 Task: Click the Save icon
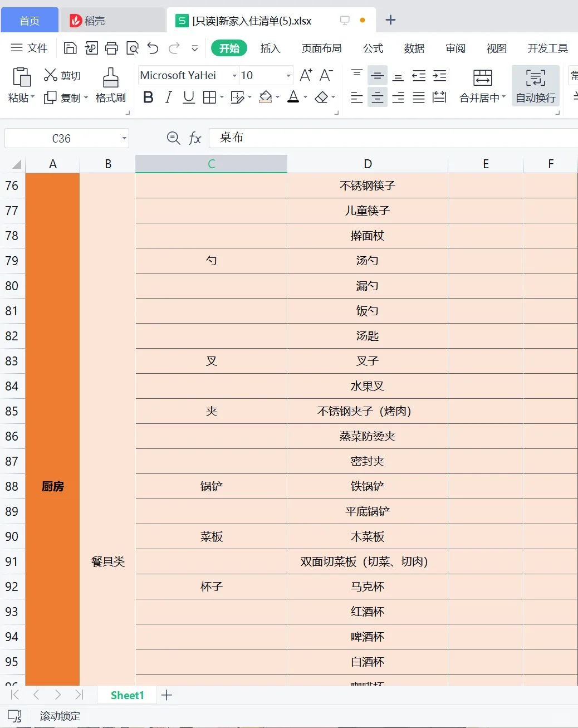tap(70, 48)
